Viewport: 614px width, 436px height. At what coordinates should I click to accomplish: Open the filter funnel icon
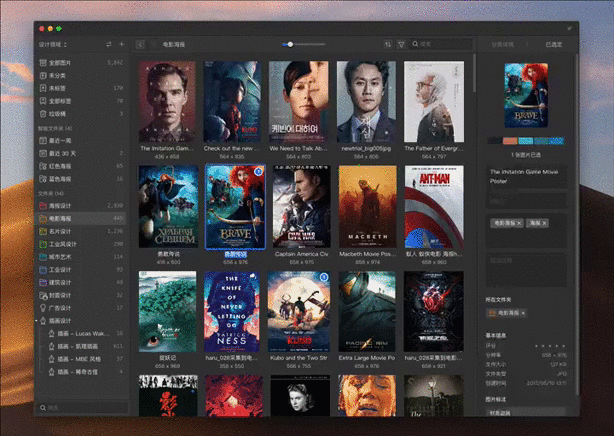(401, 45)
